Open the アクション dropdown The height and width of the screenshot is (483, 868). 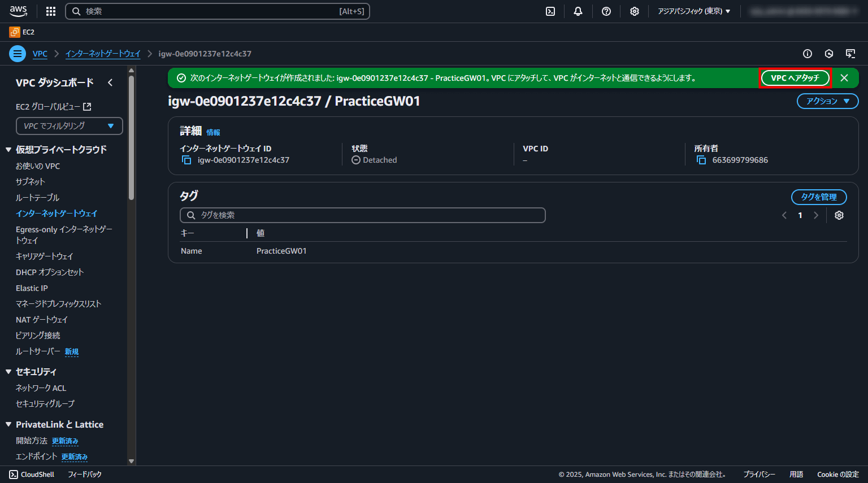[827, 101]
